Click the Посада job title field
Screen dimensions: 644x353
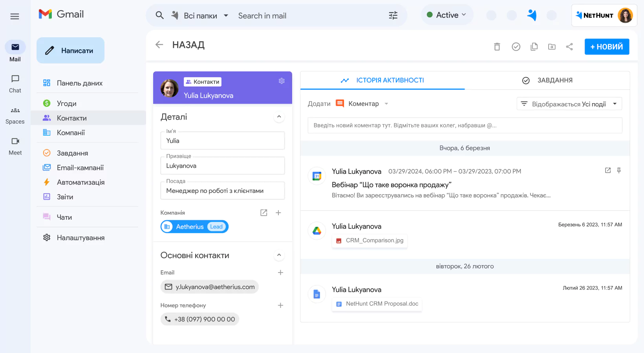pos(223,191)
